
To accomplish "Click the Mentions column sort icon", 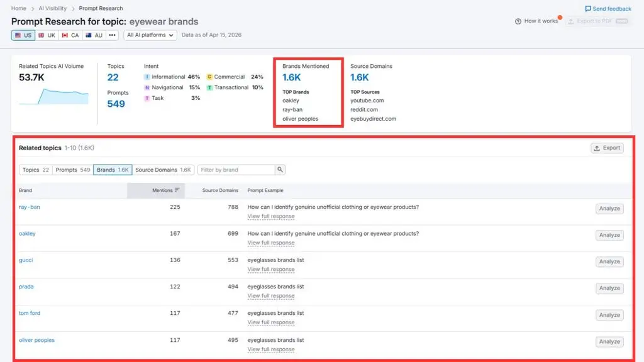I will (177, 190).
